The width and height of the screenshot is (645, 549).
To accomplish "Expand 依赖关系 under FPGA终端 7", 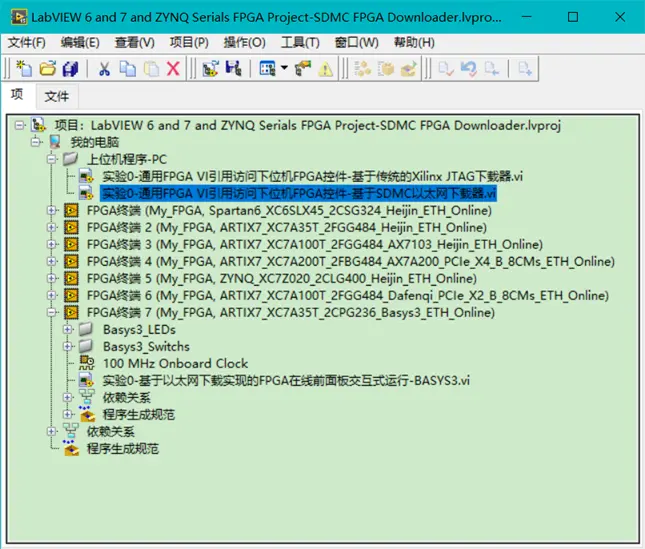I will click(68, 397).
